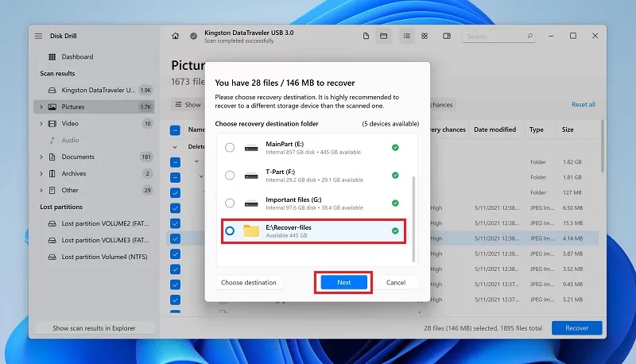Click the Video film icon
The image size is (636, 364).
[x=52, y=123]
